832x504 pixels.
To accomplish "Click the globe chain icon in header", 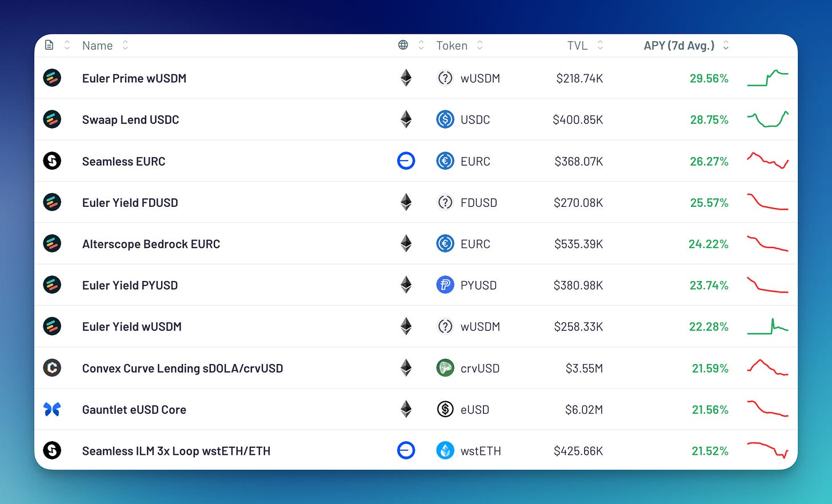I will click(x=403, y=45).
